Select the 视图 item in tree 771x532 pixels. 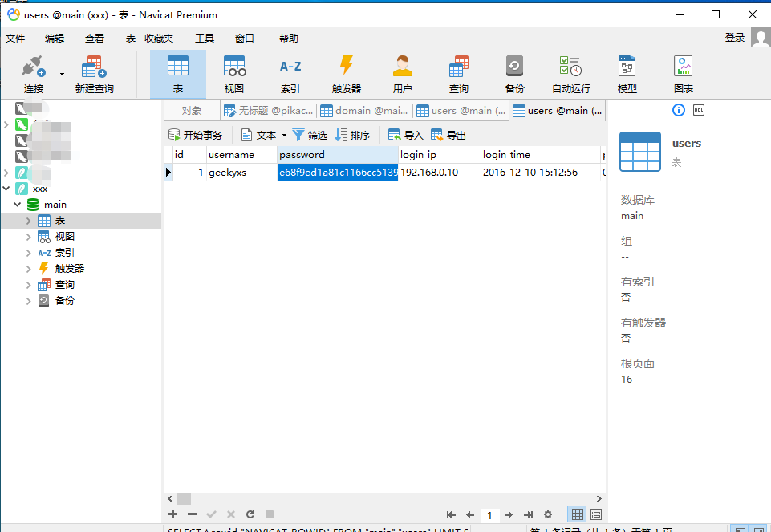pyautogui.click(x=64, y=237)
